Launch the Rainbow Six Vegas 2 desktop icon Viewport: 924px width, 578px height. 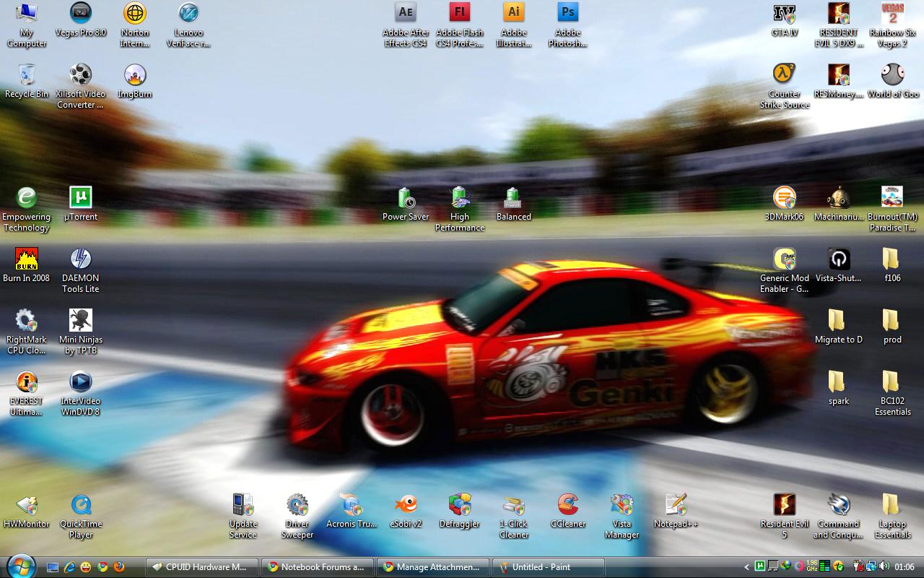pos(893,25)
